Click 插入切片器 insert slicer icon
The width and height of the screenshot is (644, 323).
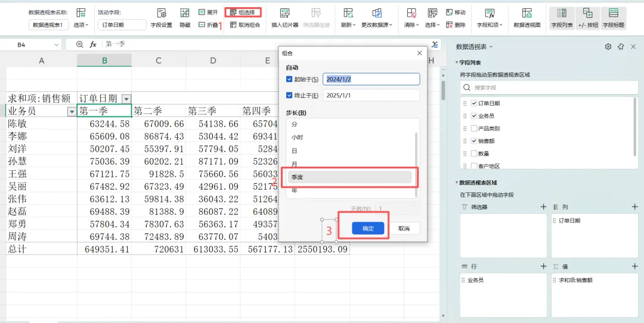coord(284,13)
